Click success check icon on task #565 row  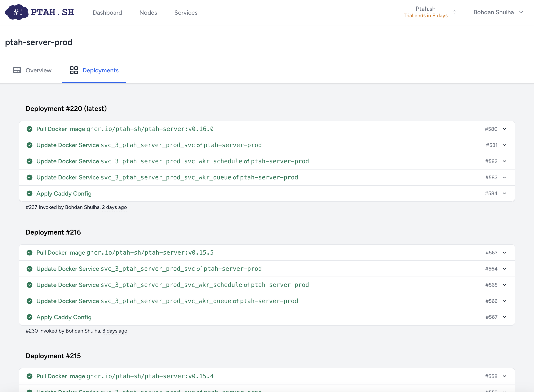click(30, 285)
